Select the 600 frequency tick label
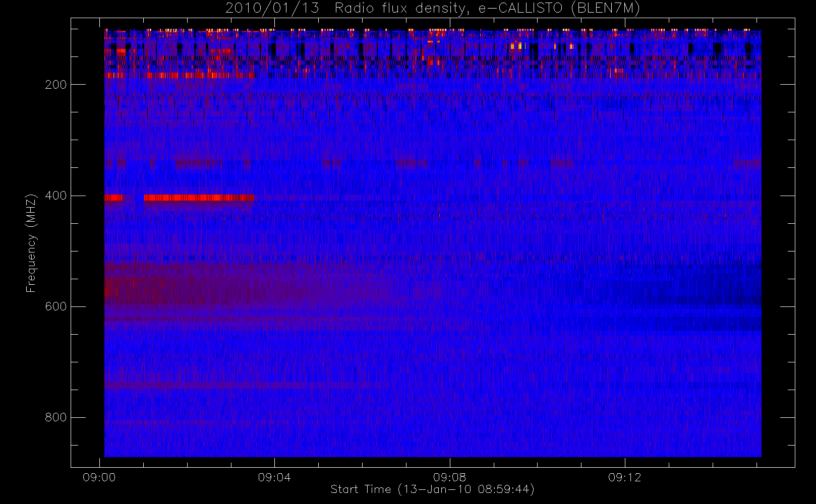The image size is (816, 504). [56, 306]
